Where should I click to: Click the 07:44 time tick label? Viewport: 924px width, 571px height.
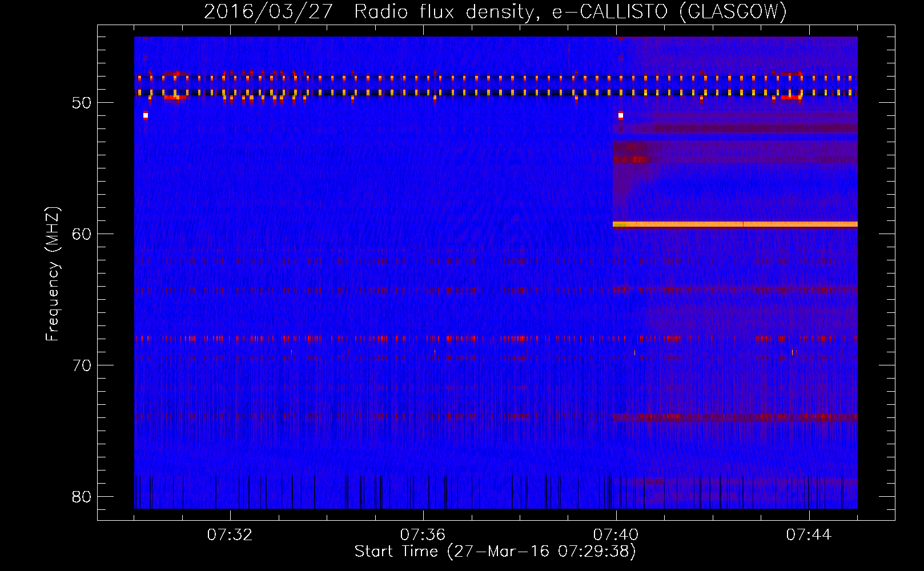pyautogui.click(x=809, y=535)
